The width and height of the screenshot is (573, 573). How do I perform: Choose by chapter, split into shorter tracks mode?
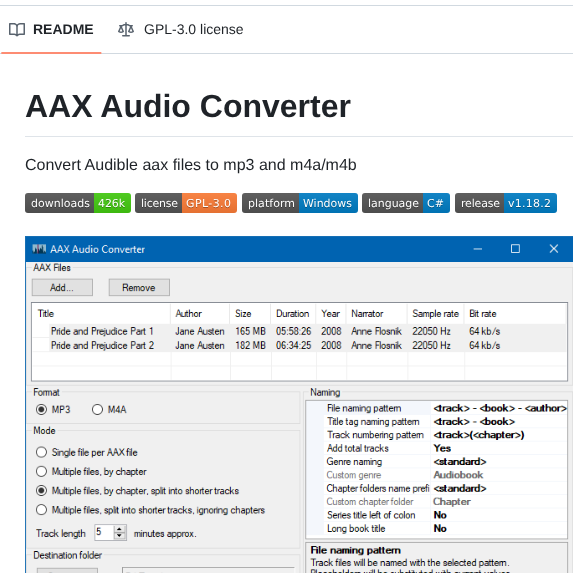(41, 490)
